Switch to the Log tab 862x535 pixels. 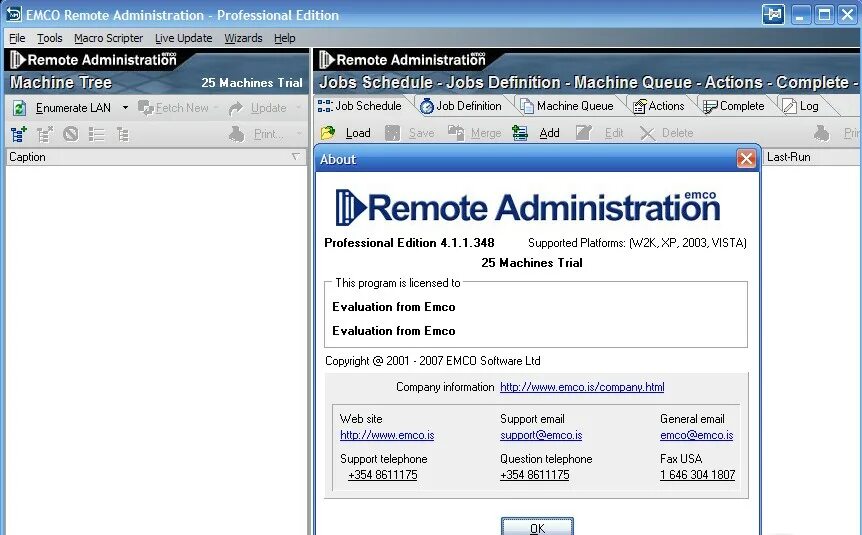point(801,106)
